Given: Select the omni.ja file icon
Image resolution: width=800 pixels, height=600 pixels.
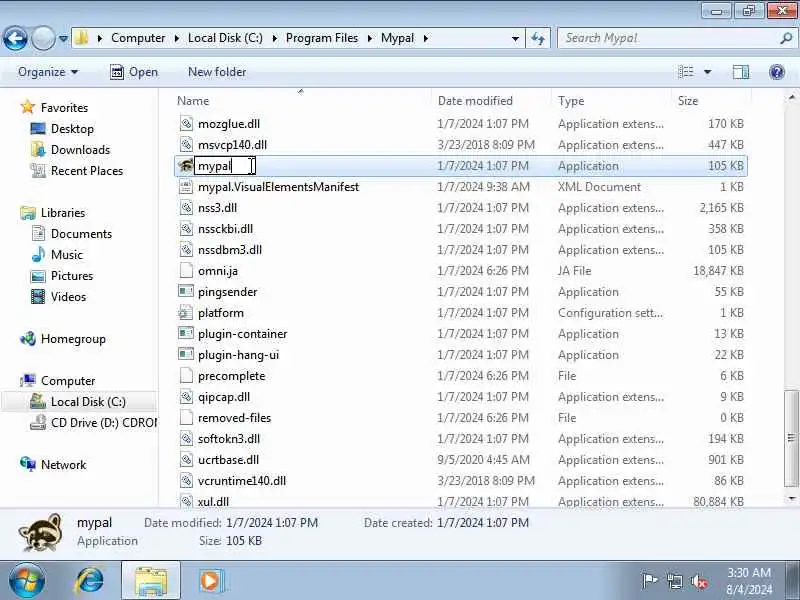Looking at the screenshot, I should [186, 270].
